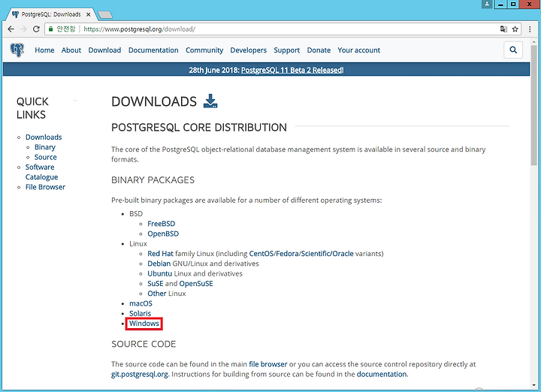The width and height of the screenshot is (541, 392).
Task: Click Source in Quick Links
Action: 46,157
